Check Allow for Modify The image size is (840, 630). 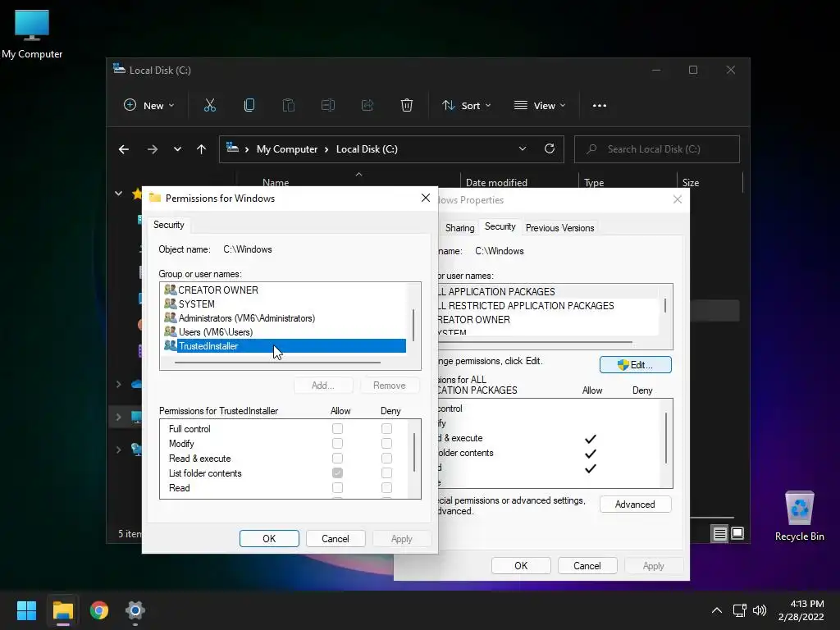click(x=337, y=444)
